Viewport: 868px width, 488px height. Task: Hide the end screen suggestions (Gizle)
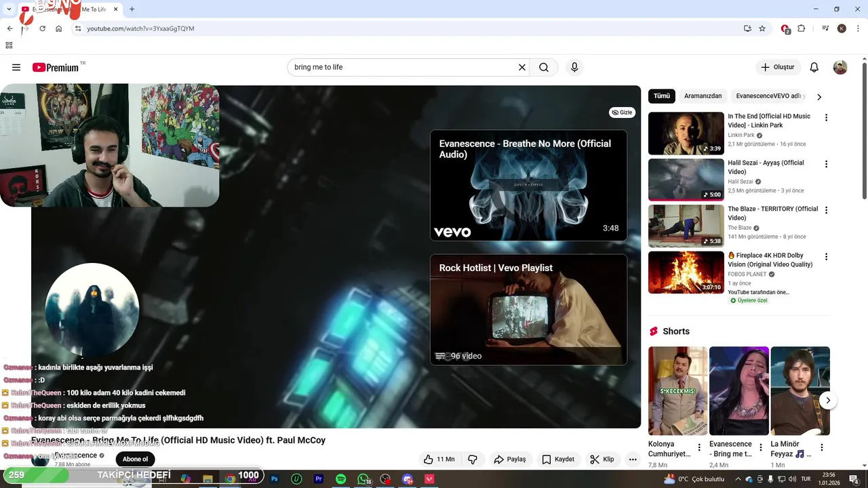click(622, 113)
